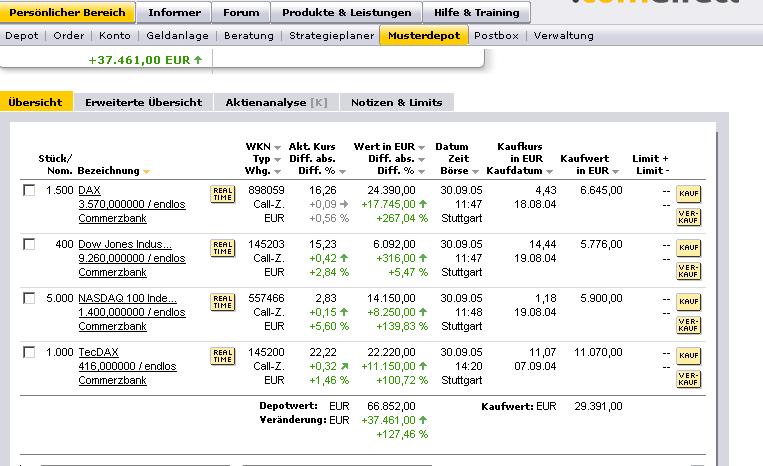The width and height of the screenshot is (763, 466).
Task: Click the REAL TIME icon for NASDAQ 100
Action: click(222, 302)
